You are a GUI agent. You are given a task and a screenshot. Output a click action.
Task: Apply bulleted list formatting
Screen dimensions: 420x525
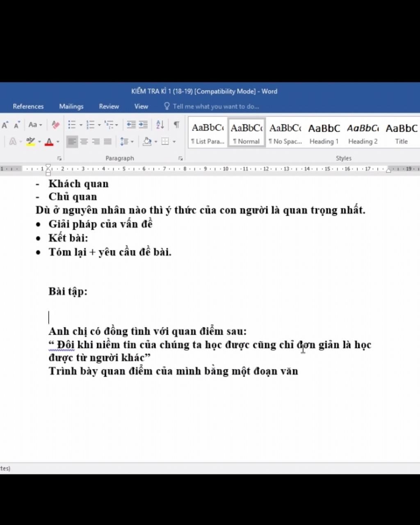point(72,125)
